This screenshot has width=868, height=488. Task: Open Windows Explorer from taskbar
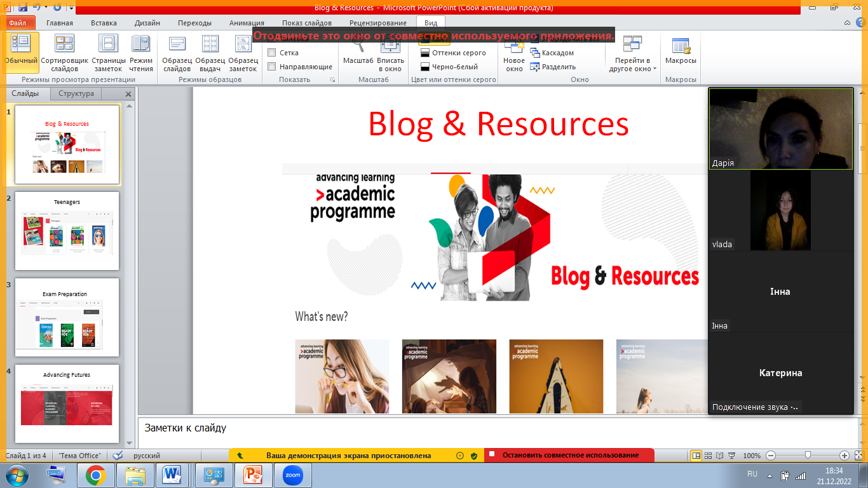click(x=135, y=475)
